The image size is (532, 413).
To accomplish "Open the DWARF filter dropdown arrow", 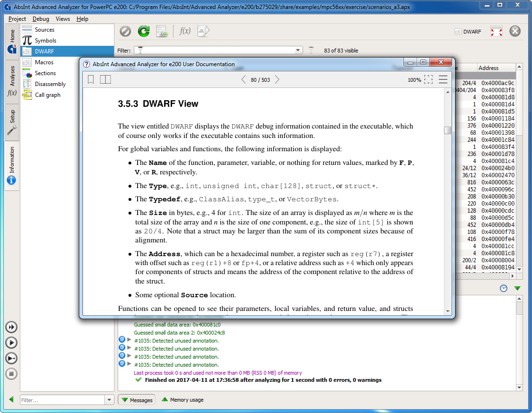I will [x=297, y=50].
